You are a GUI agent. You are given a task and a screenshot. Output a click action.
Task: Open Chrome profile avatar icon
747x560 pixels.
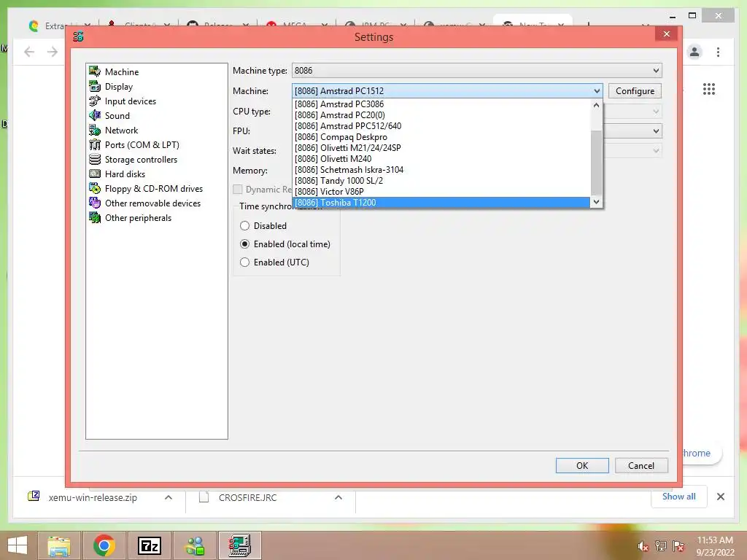(694, 52)
